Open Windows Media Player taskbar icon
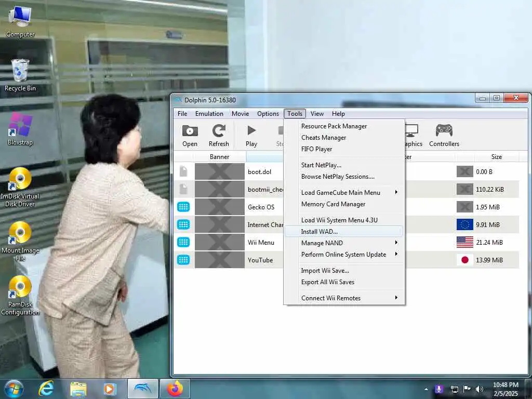 click(110, 389)
